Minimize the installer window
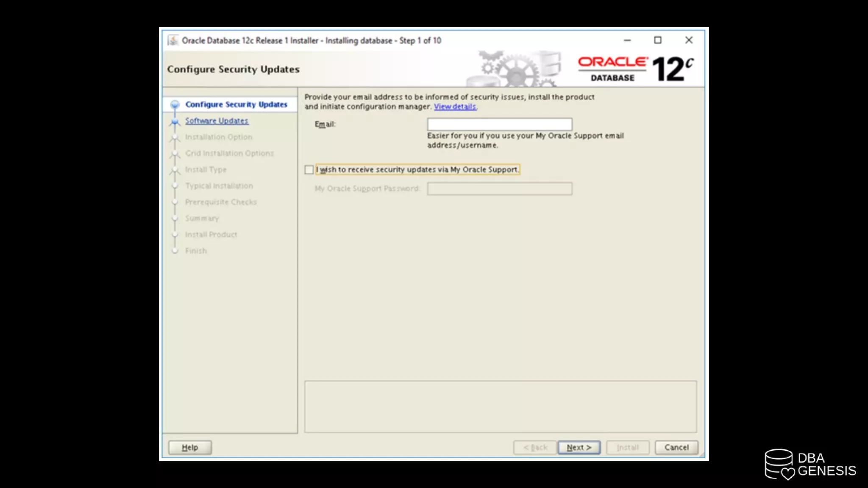This screenshot has height=488, width=868. (627, 40)
